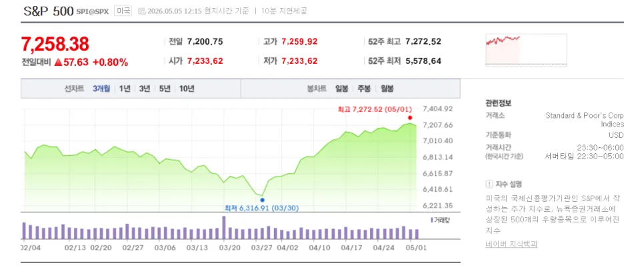Click the 최고 7,272.52 (05/01) chart label

click(375, 110)
